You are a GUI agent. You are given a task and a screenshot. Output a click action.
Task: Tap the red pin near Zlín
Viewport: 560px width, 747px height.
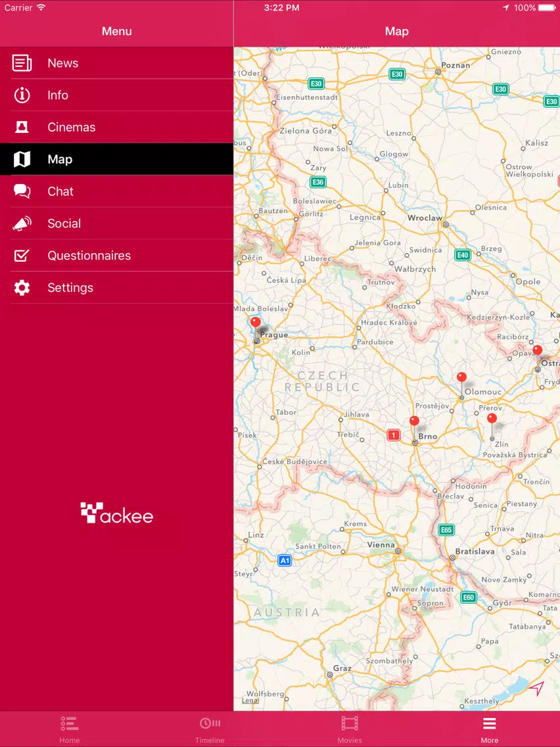coord(492,419)
